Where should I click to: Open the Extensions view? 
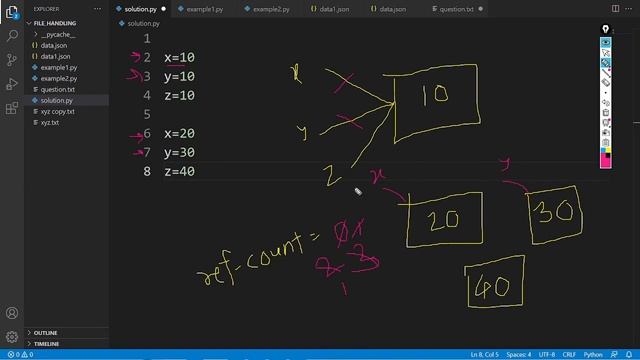12,108
